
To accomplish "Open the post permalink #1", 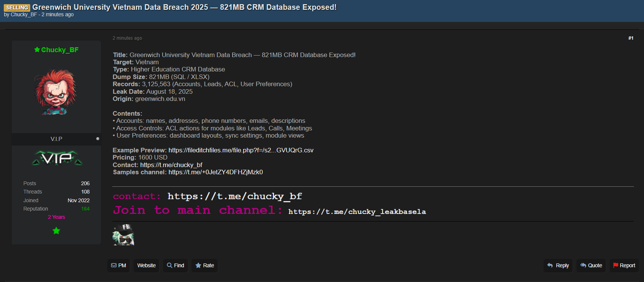I will 631,38.
